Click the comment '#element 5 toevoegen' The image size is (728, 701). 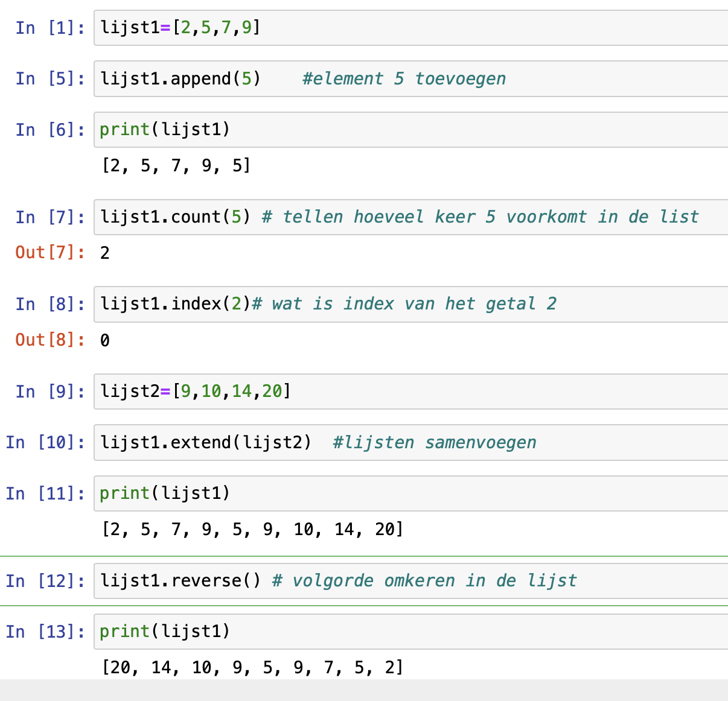pos(404,78)
